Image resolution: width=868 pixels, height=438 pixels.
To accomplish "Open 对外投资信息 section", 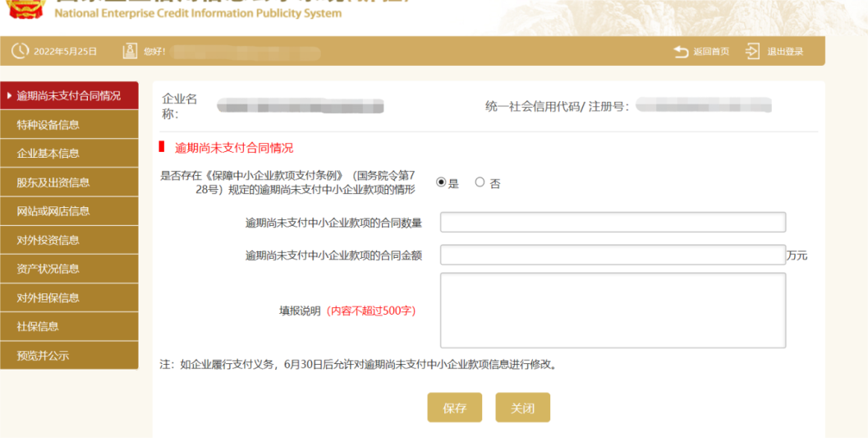I will coord(69,240).
